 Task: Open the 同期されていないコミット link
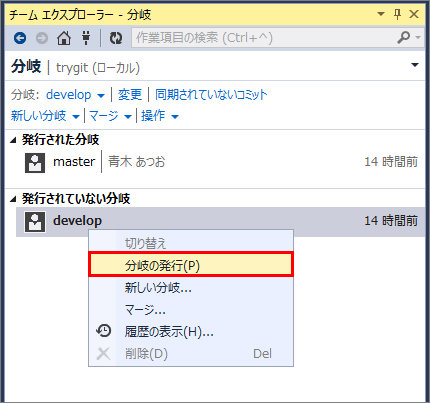(x=211, y=95)
